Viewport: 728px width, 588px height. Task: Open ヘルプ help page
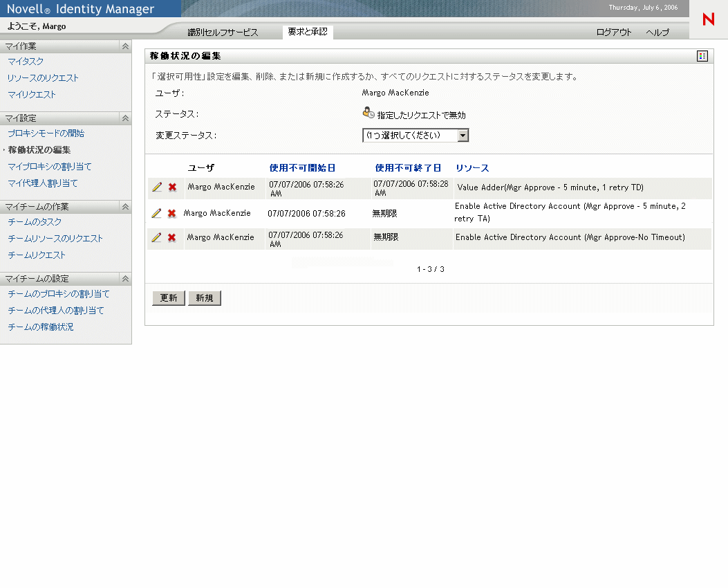coord(657,32)
